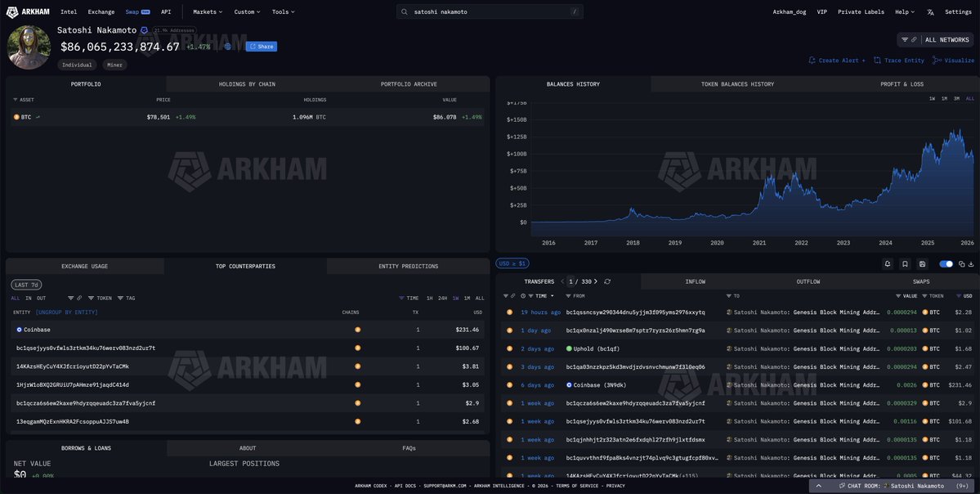
Task: Open the Outflow tab
Action: point(808,282)
